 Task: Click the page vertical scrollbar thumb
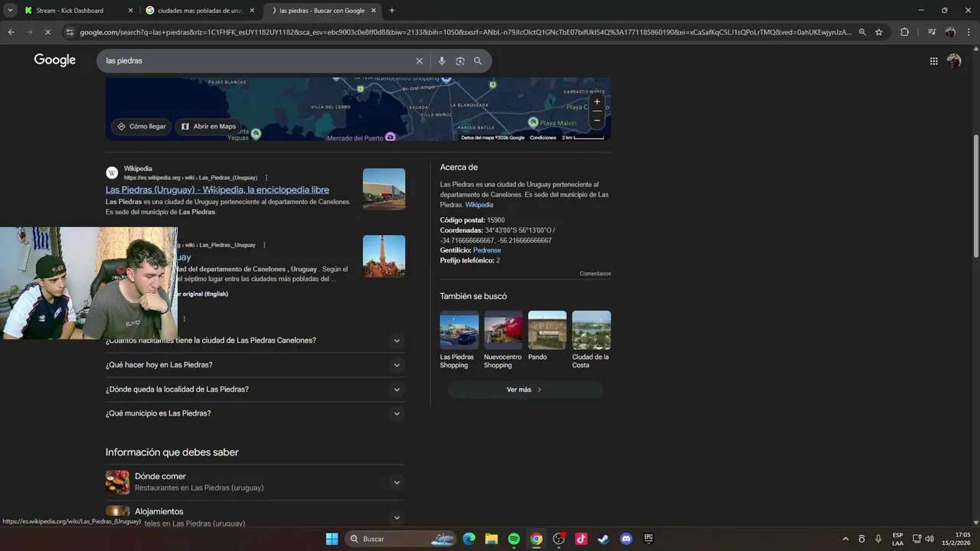pos(975,195)
